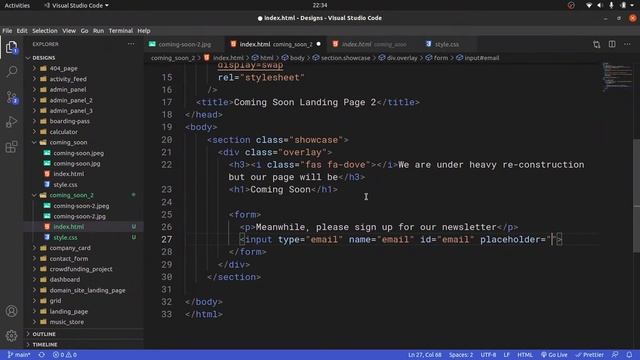Open editor more actions ellipsis
The image size is (640, 360).
pyautogui.click(x=627, y=44)
